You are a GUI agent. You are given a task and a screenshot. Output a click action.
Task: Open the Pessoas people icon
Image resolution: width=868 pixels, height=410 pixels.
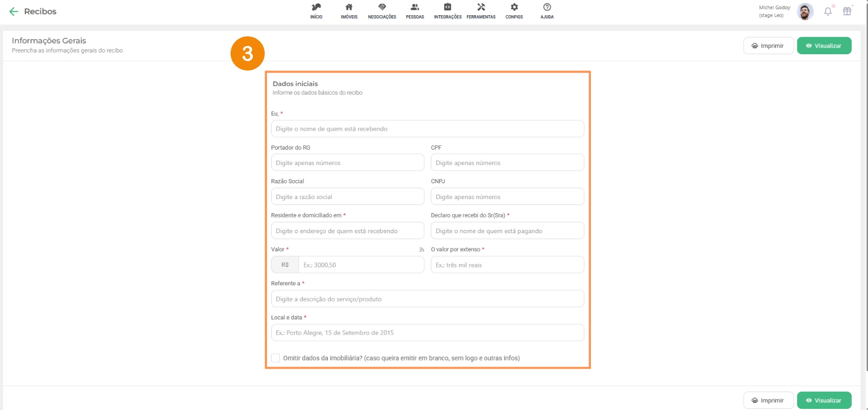coord(415,8)
